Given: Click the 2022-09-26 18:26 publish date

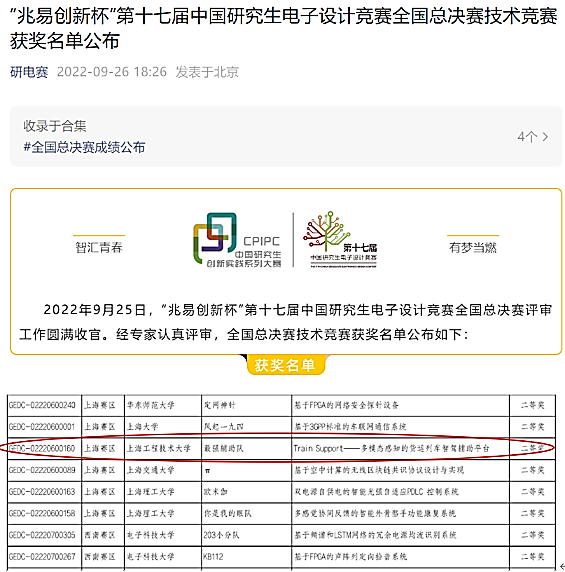Looking at the screenshot, I should 112,72.
